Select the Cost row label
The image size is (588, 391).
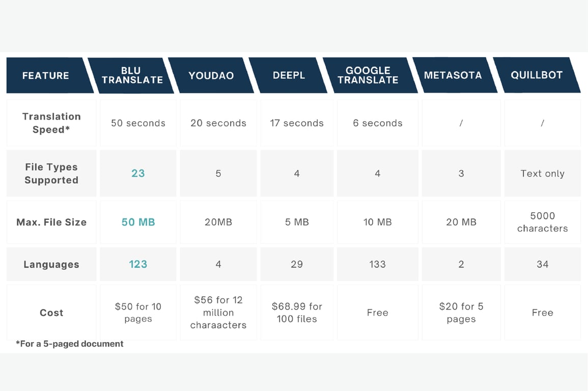(x=51, y=313)
